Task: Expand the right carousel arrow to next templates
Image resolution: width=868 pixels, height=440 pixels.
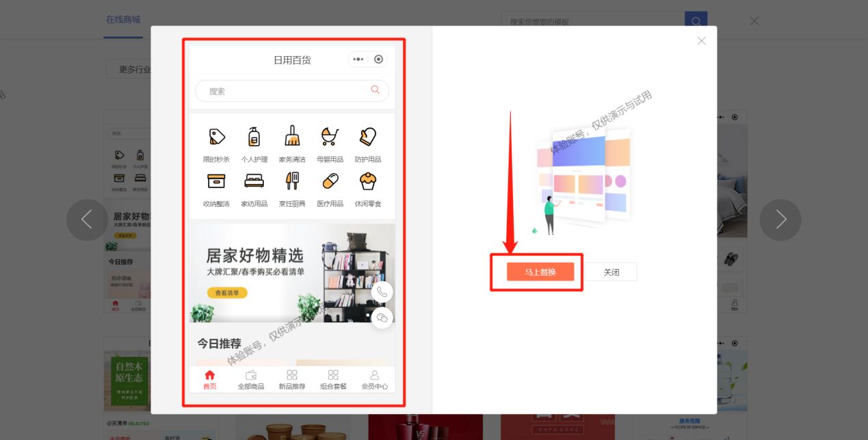Action: (x=780, y=220)
